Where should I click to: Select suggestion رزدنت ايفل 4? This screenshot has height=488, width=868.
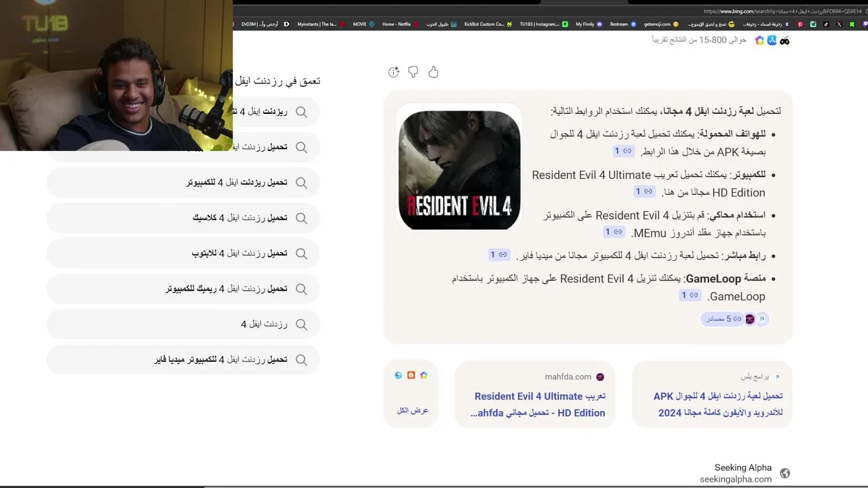(x=183, y=325)
